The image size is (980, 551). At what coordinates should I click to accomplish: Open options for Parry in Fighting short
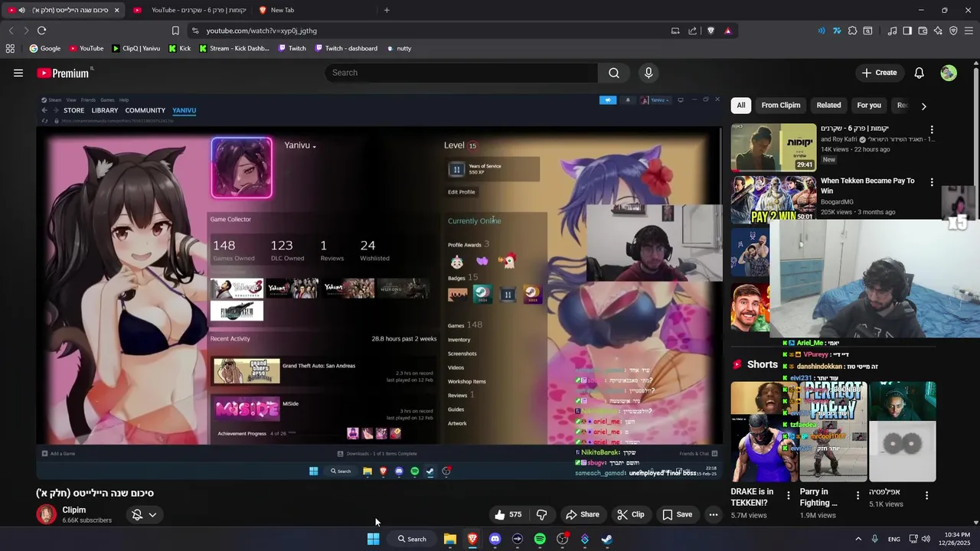[x=857, y=496]
